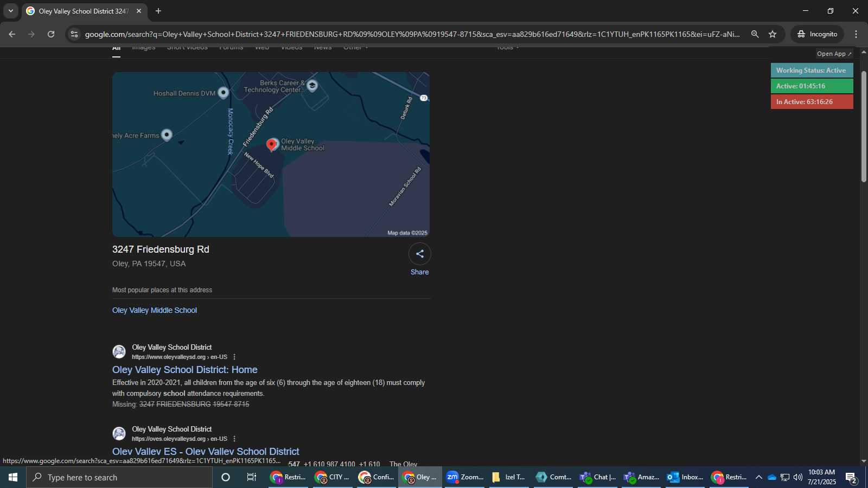
Task: View site information icon in address bar
Action: [x=74, y=34]
